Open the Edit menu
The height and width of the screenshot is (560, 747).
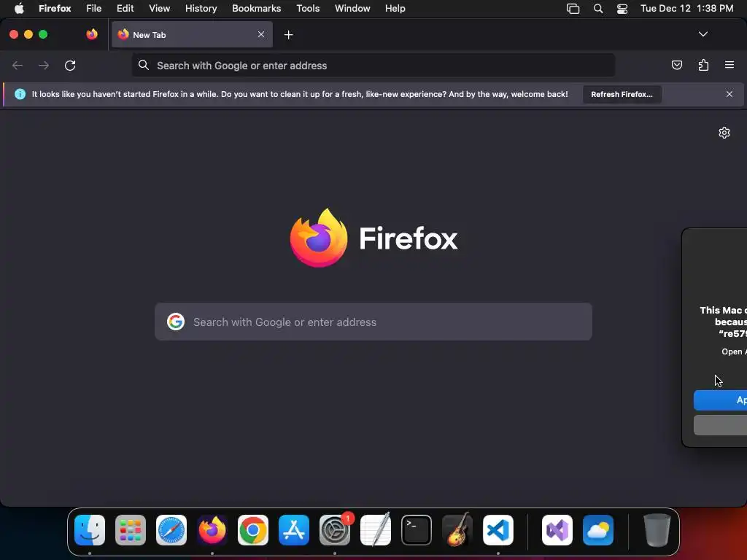coord(125,8)
